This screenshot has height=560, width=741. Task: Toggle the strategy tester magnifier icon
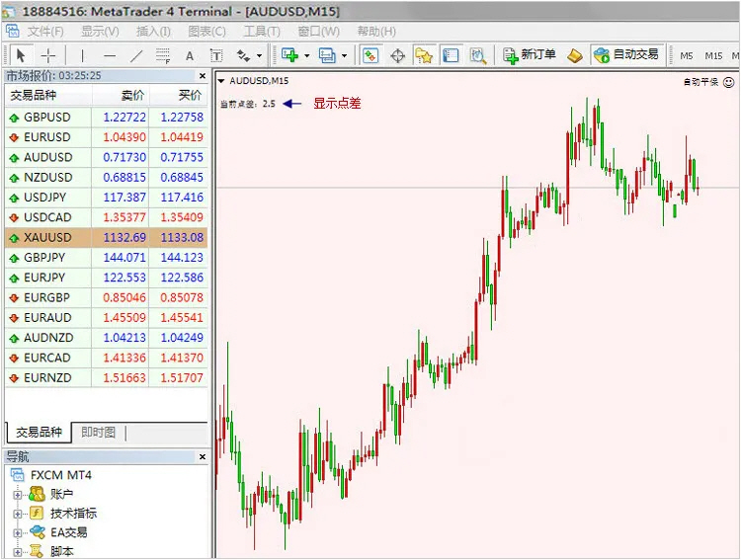coord(478,55)
